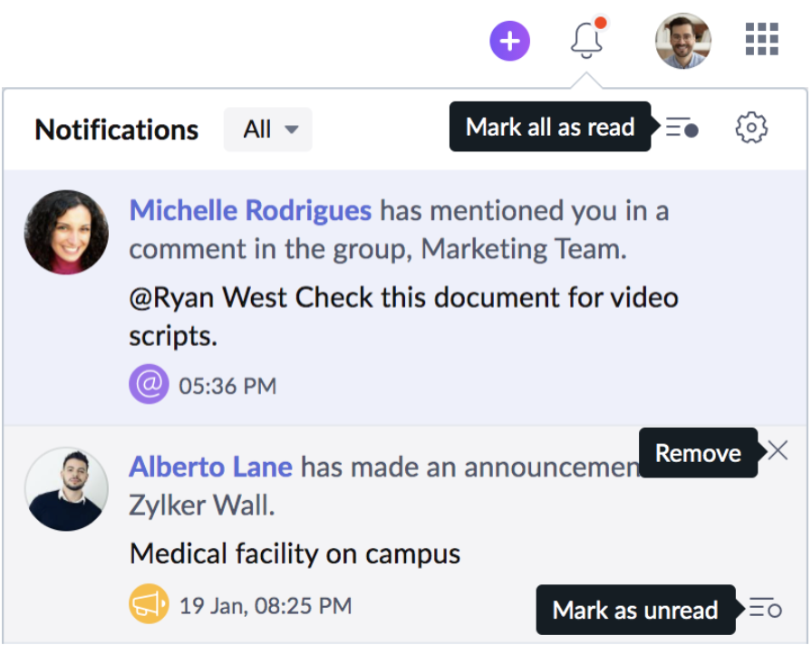Screen dimensions: 812x645
Task: Click the Remove option on Alberto's notification
Action: [x=777, y=450]
